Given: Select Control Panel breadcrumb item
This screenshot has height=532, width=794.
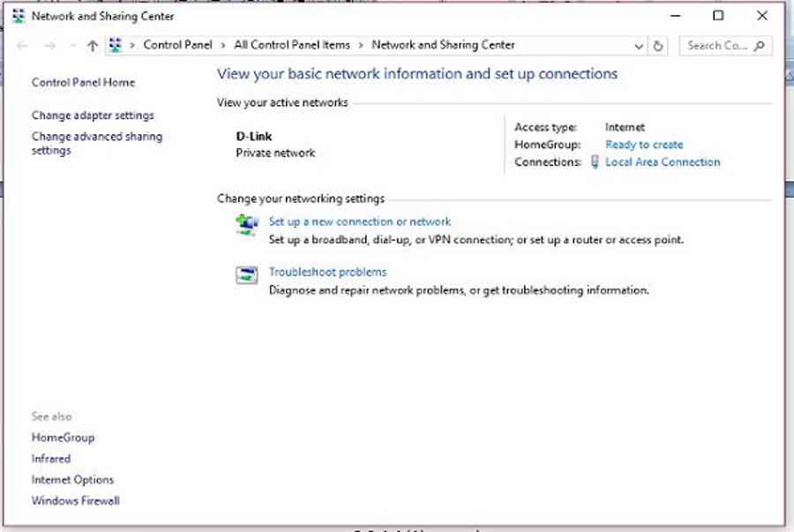Looking at the screenshot, I should coord(177,45).
